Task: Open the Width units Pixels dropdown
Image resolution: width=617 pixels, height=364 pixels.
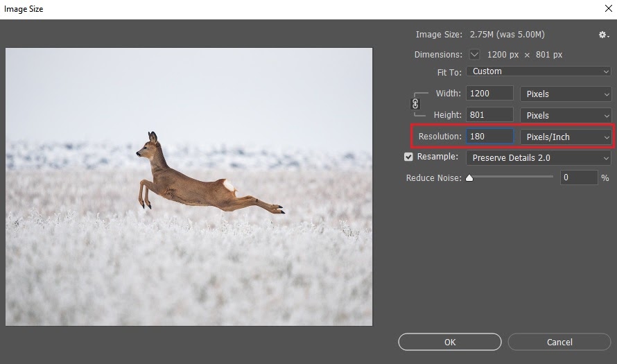Action: [566, 94]
